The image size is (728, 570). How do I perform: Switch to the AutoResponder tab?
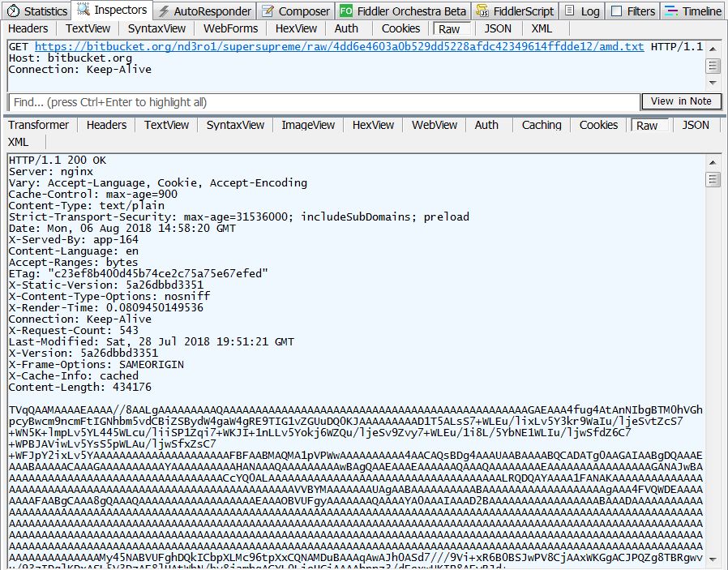pos(205,11)
